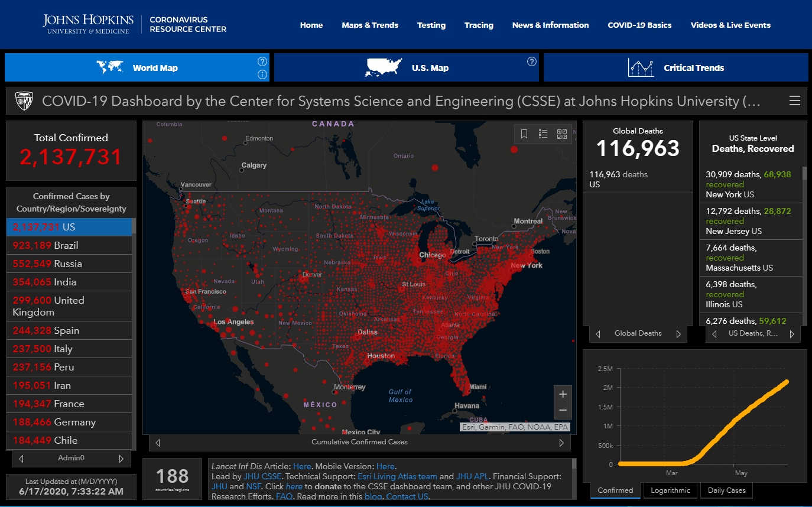The width and height of the screenshot is (812, 507).
Task: Select the Confirmed chart tab
Action: 615,490
